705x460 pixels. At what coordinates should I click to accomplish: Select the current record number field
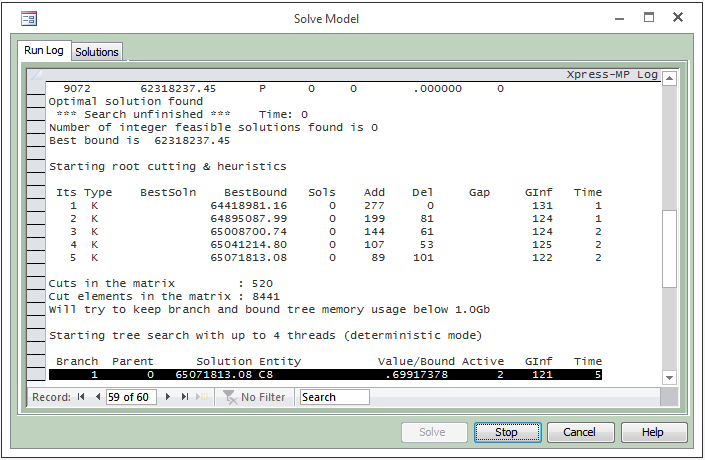point(131,397)
